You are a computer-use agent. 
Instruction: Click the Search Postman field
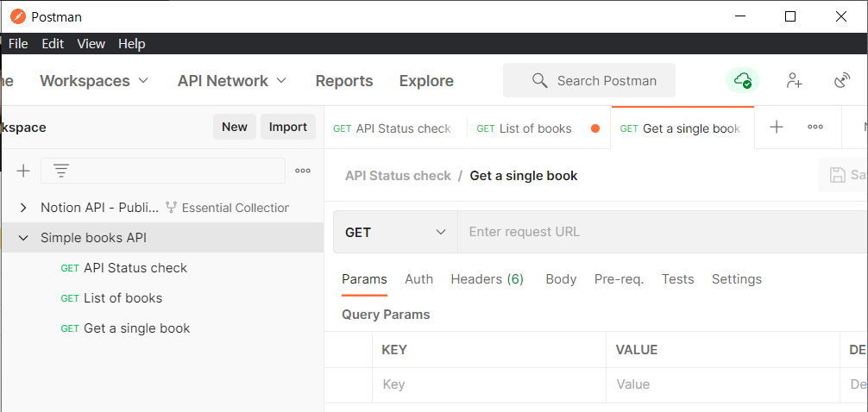(589, 81)
